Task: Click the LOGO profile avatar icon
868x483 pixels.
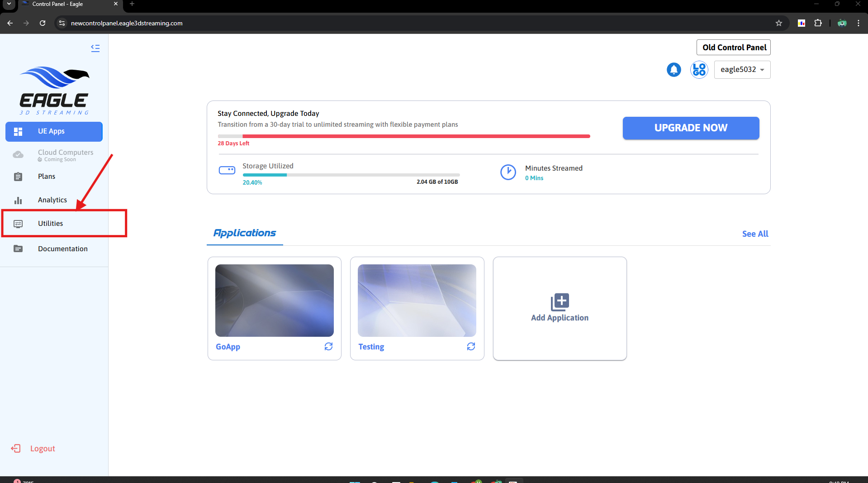Action: click(699, 70)
